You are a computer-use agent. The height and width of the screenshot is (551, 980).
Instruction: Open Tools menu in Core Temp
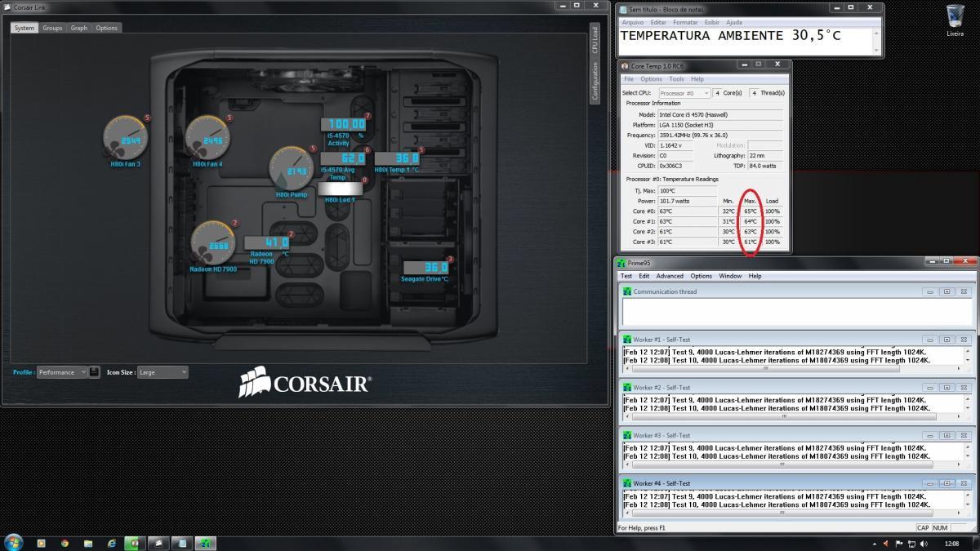676,79
